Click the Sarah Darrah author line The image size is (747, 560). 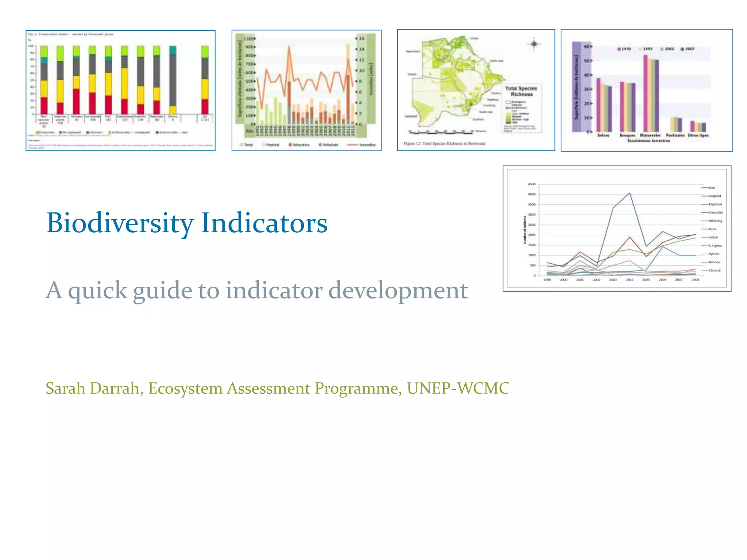[277, 388]
